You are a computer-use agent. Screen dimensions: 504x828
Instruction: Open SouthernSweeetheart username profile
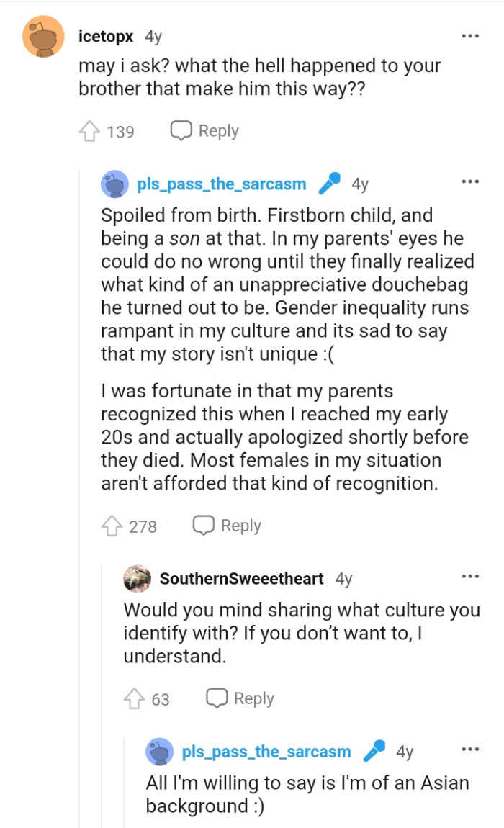[241, 579]
